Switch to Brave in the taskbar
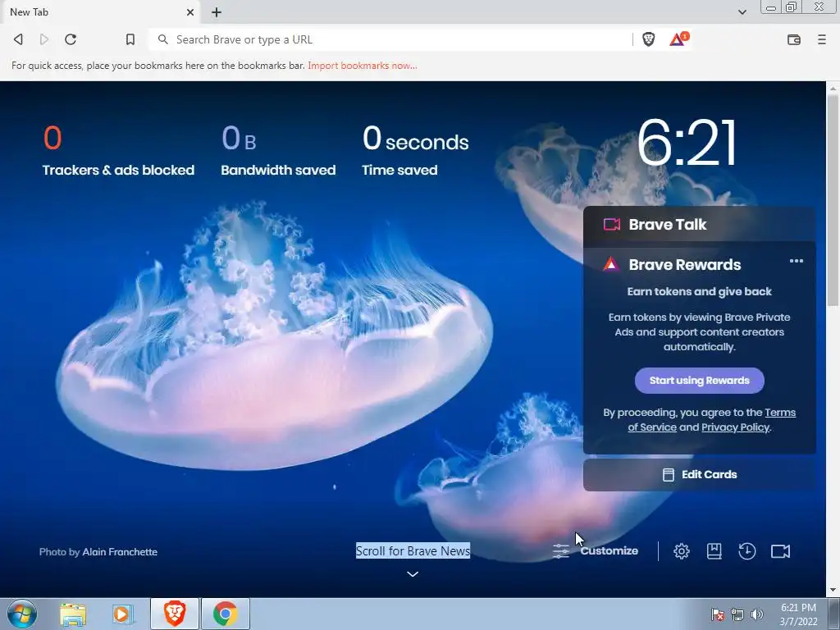 pos(175,614)
